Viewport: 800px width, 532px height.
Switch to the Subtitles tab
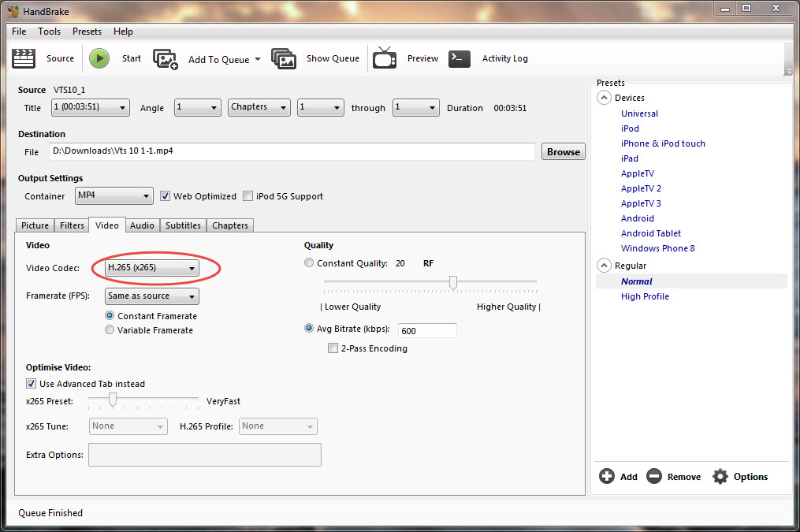(x=183, y=225)
